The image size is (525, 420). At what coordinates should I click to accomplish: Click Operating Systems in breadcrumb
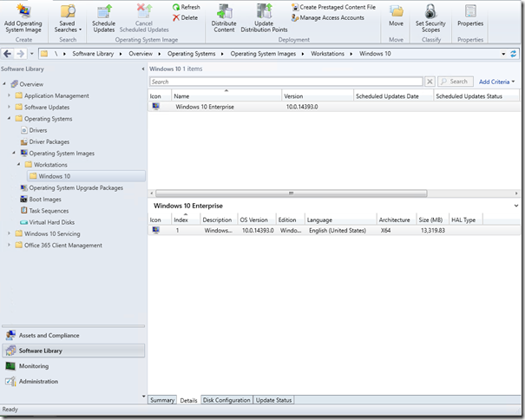click(191, 54)
